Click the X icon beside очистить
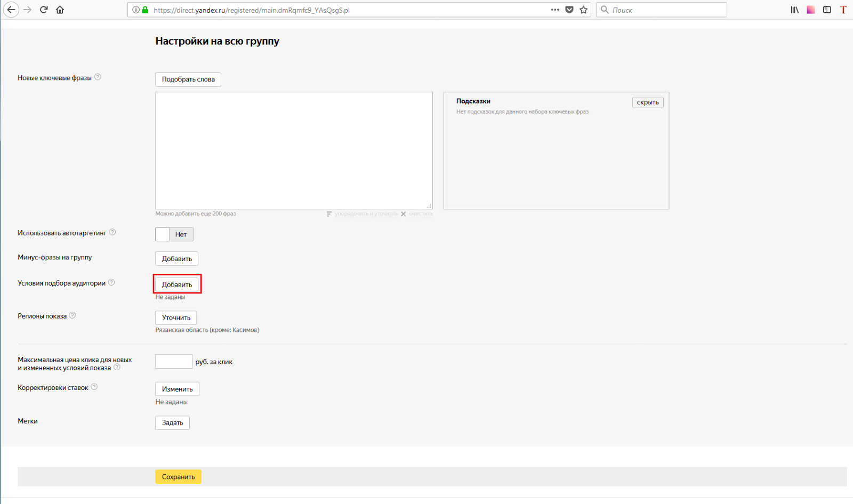This screenshot has width=853, height=504. 404,214
